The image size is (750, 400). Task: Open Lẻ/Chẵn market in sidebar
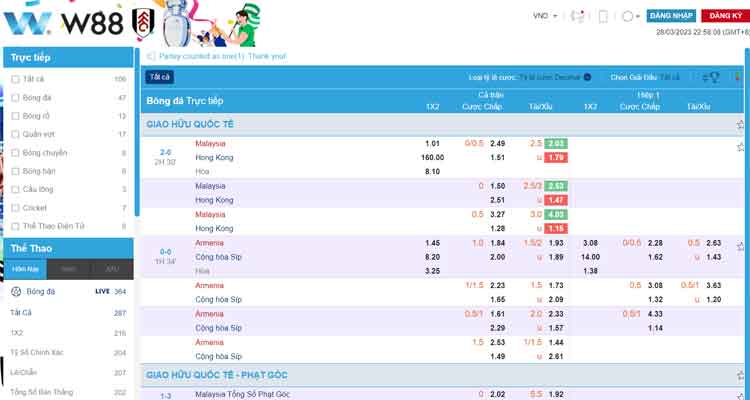click(x=68, y=373)
